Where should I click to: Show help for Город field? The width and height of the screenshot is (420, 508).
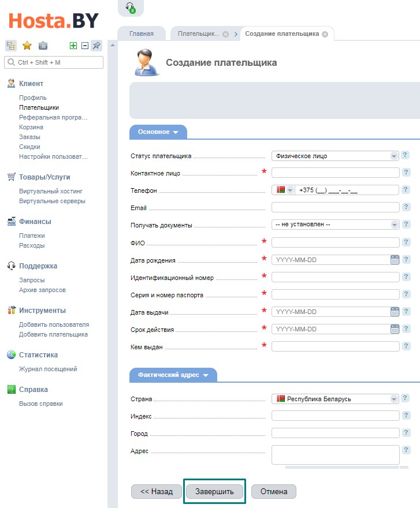pos(406,432)
